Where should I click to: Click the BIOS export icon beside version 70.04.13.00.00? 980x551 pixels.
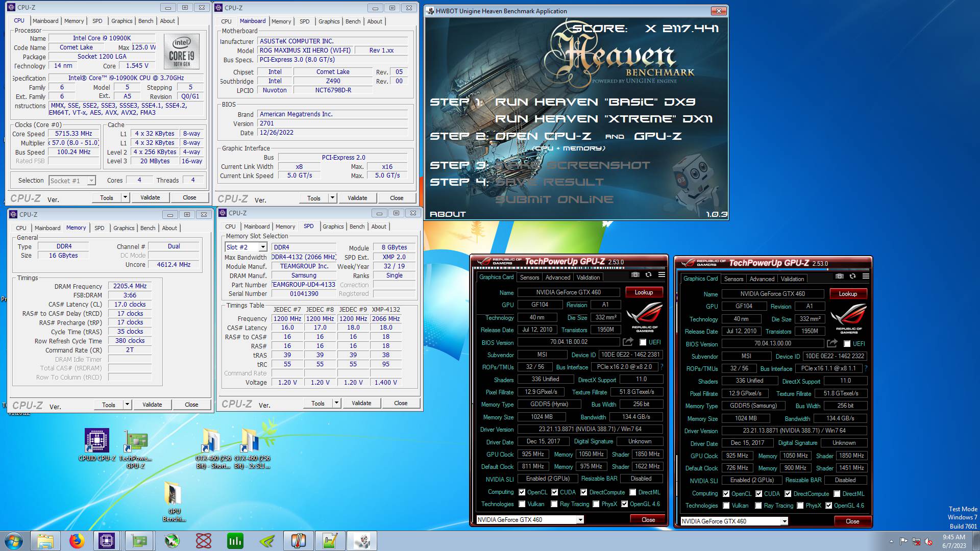pos(832,343)
